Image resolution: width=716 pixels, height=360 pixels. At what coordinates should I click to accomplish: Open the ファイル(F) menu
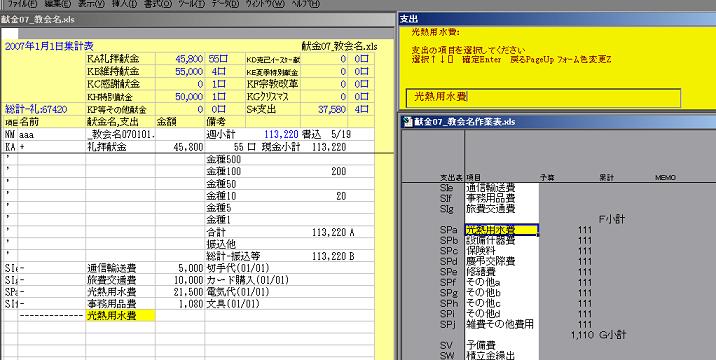click(22, 4)
